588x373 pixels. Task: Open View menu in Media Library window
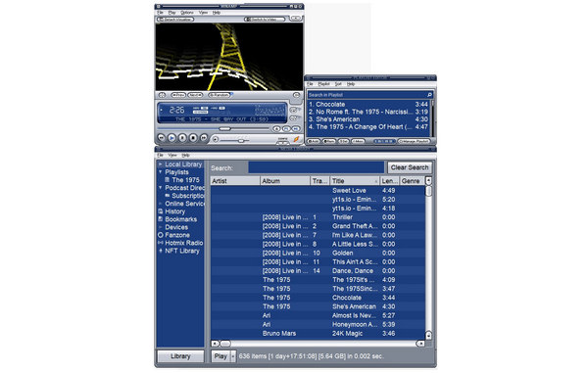click(172, 155)
